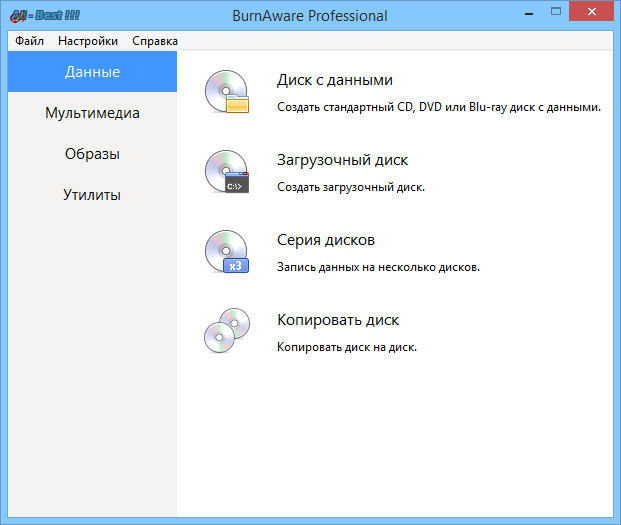
Task: Click the bootable disc icon with command prompt
Action: point(227,172)
